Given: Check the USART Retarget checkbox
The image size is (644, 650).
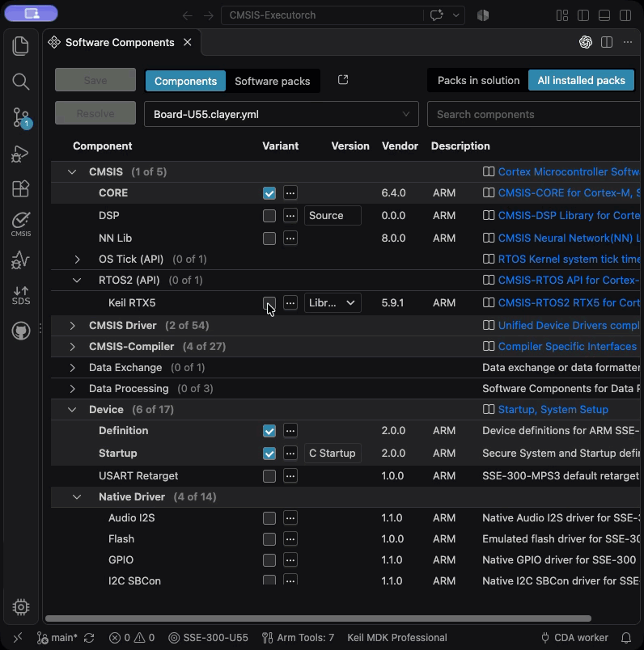Looking at the screenshot, I should click(x=269, y=476).
